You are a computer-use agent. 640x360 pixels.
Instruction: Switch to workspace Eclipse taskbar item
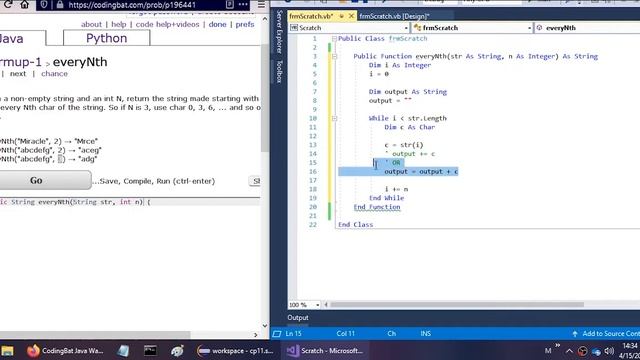point(236,351)
